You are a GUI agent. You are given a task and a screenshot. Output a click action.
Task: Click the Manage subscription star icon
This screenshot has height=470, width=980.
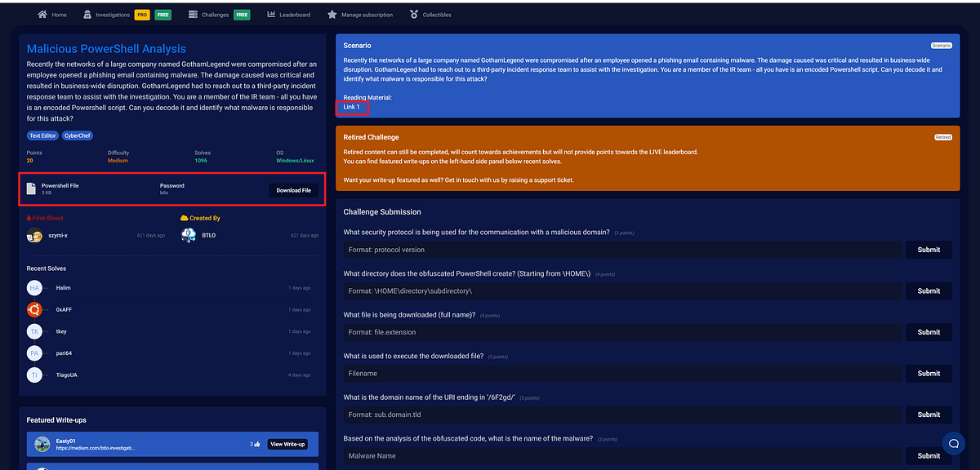(x=332, y=14)
